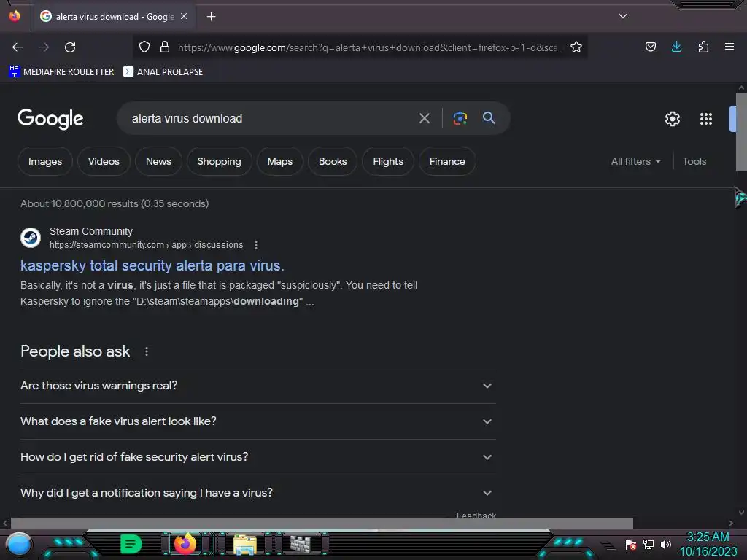Reload the page with the refresh icon
Image resolution: width=747 pixels, height=560 pixels.
pyautogui.click(x=70, y=47)
